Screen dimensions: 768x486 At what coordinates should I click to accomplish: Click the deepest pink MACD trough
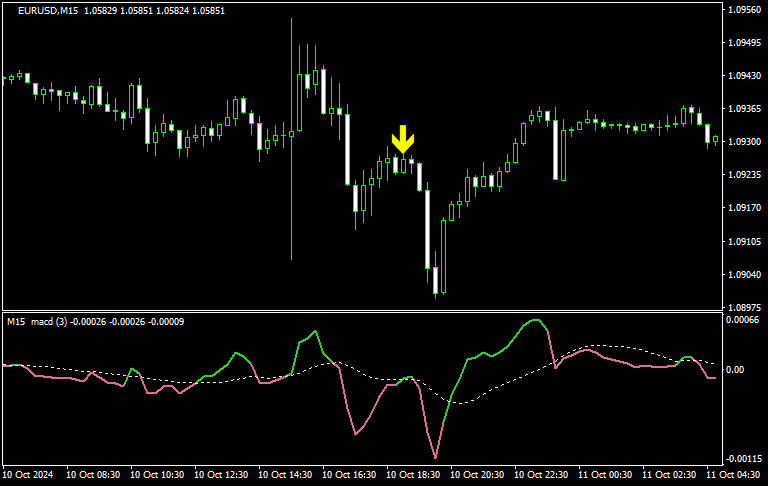pyautogui.click(x=436, y=457)
